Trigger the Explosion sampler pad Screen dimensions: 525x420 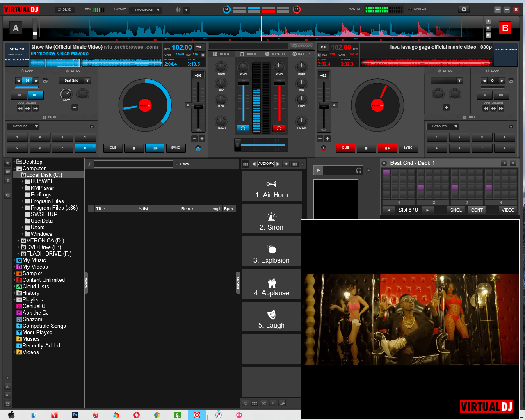pos(271,251)
